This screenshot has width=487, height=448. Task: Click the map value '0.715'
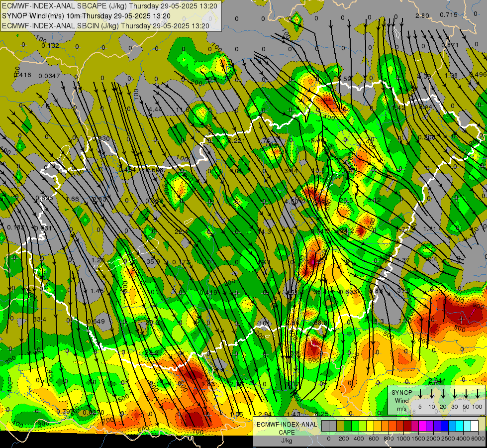(449, 14)
